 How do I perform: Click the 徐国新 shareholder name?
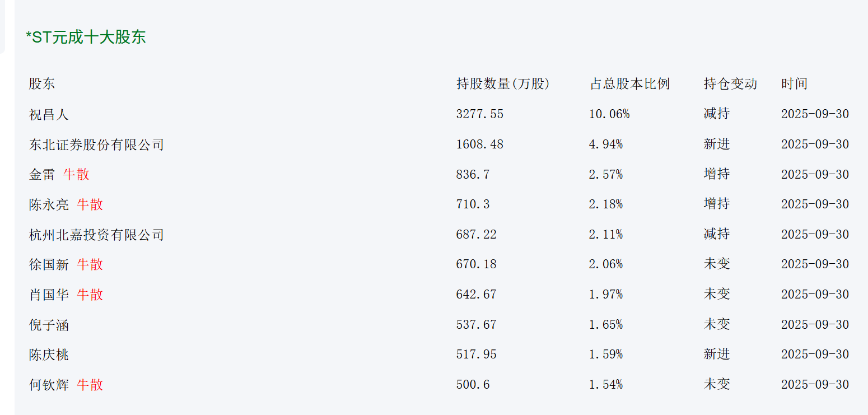coord(49,264)
